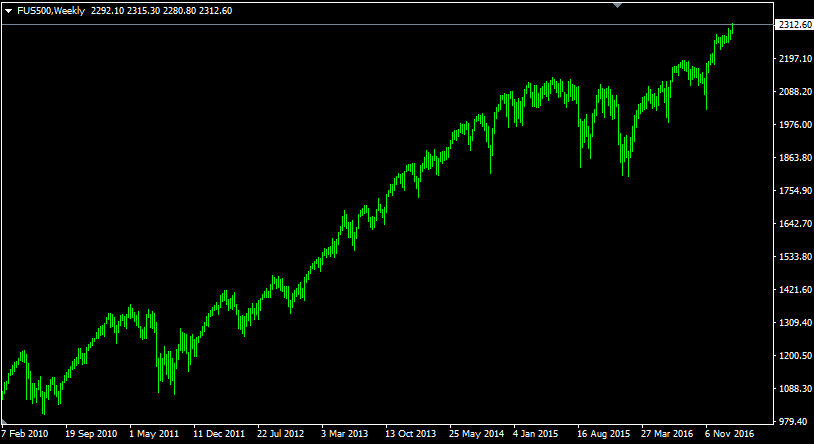
Task: Click the 2088.20 price axis label
Action: click(795, 91)
